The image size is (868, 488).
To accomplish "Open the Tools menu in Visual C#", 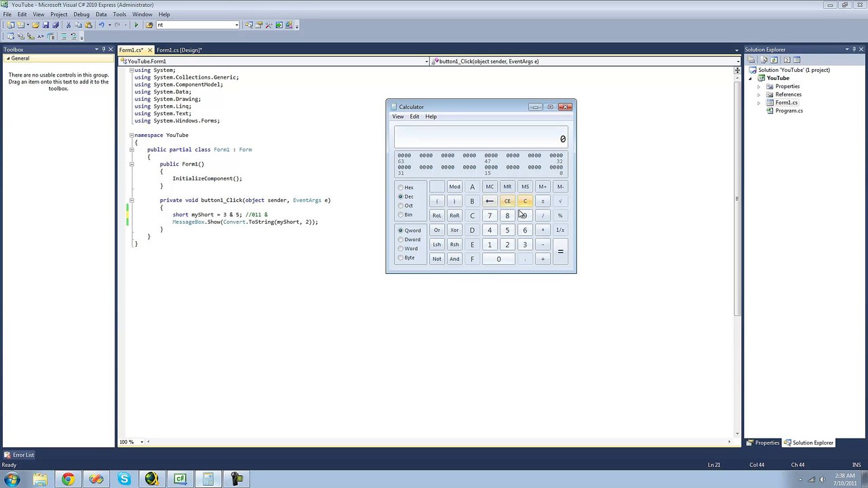I will tap(119, 14).
